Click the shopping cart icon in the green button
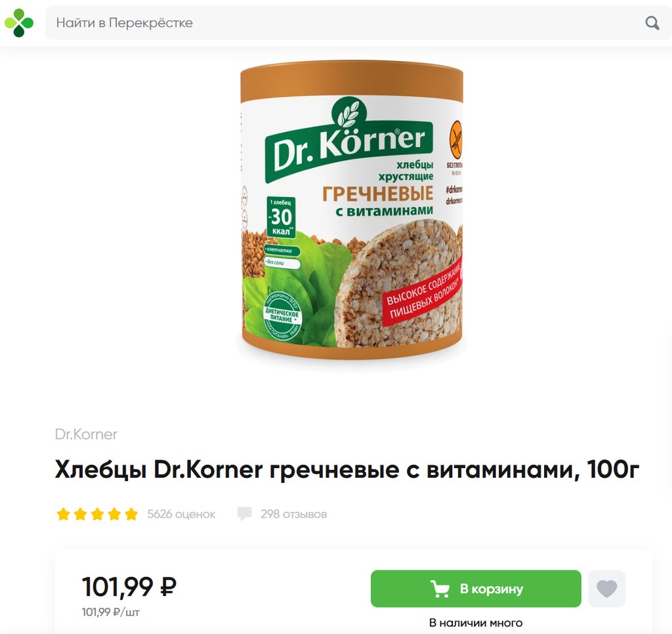The width and height of the screenshot is (672, 634). click(x=440, y=589)
